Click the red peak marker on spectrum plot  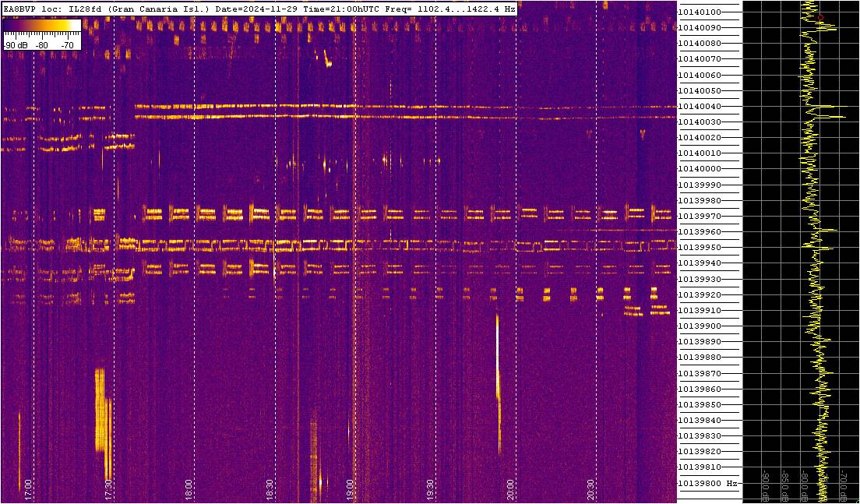(820, 18)
